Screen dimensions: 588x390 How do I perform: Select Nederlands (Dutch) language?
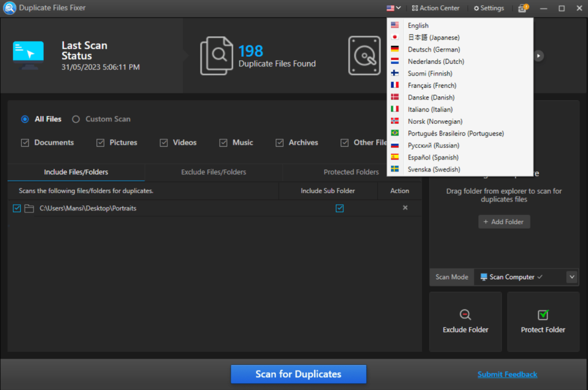tap(460, 61)
